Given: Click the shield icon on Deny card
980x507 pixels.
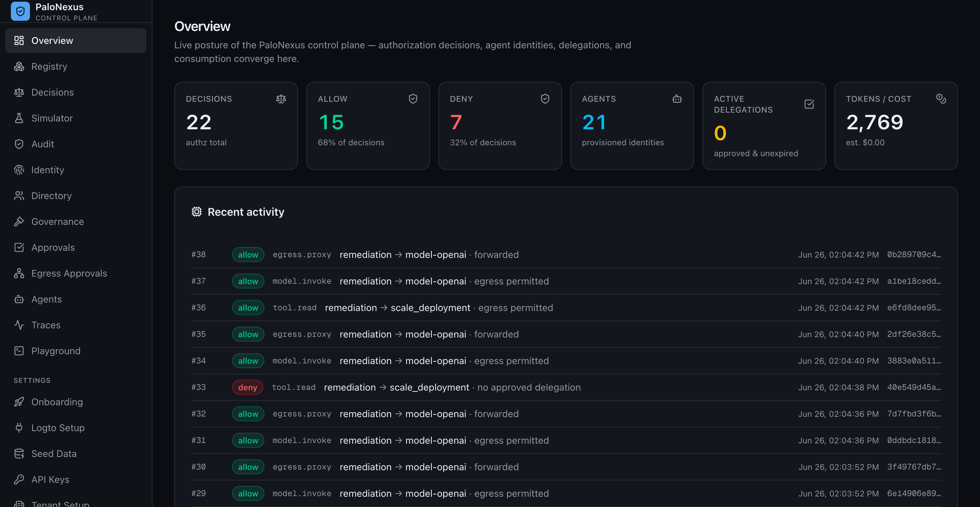Looking at the screenshot, I should 545,99.
